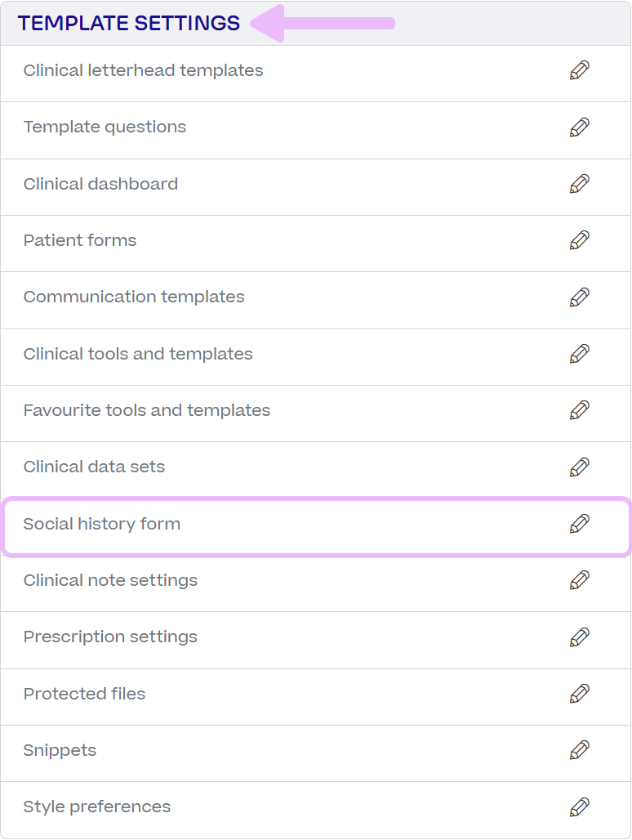Click the edit pencil for Protected files
Viewport: 632px width, 840px height.
click(580, 694)
